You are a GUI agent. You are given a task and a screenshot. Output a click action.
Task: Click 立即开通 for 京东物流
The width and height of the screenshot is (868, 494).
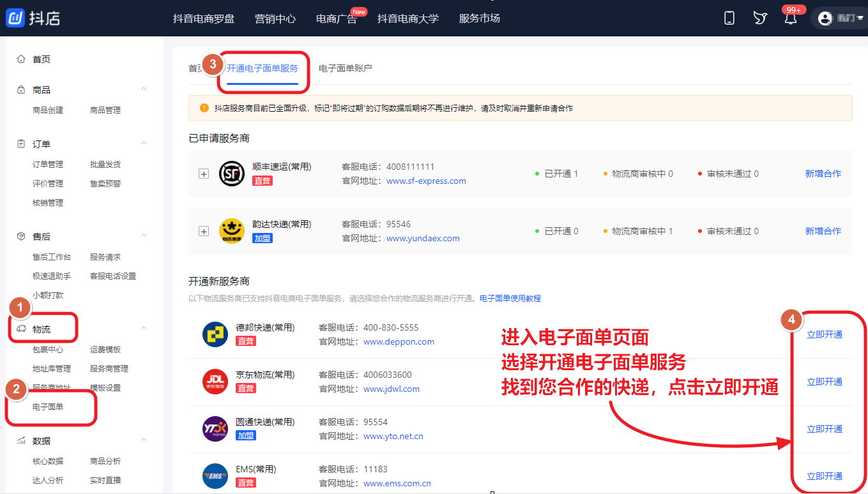click(x=825, y=382)
